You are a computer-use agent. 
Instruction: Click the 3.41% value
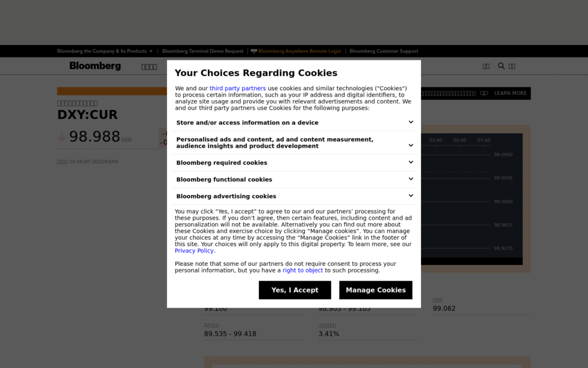[328, 334]
